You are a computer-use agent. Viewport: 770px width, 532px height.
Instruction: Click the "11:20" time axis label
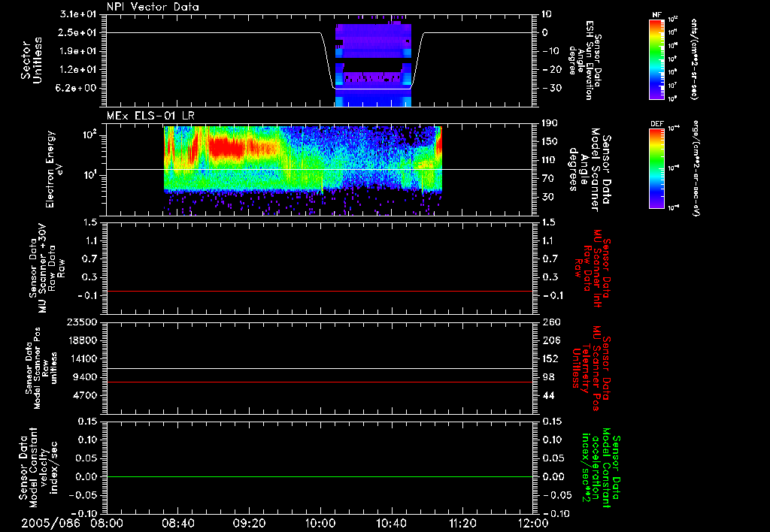pyautogui.click(x=462, y=523)
